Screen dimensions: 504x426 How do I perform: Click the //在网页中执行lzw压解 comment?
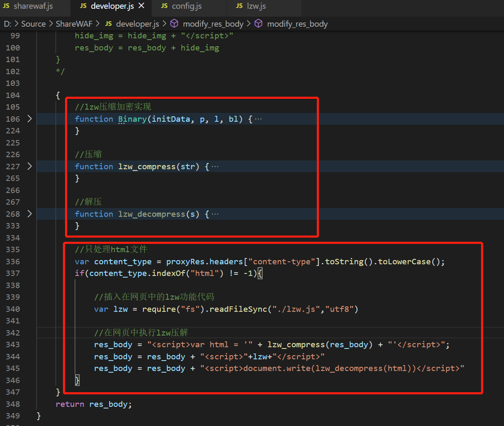[141, 332]
